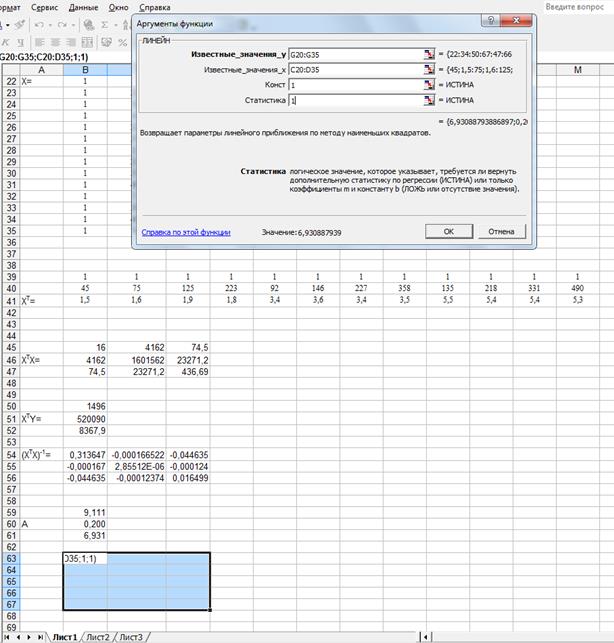This screenshot has width=614, height=643.
Task: Click the dialog help question mark button
Action: tap(491, 20)
